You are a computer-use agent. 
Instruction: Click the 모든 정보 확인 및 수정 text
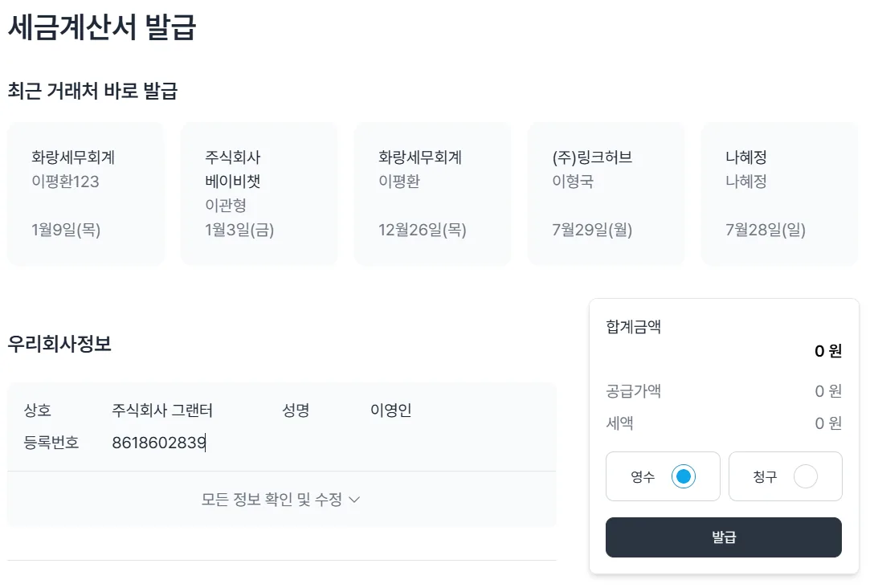(x=272, y=500)
